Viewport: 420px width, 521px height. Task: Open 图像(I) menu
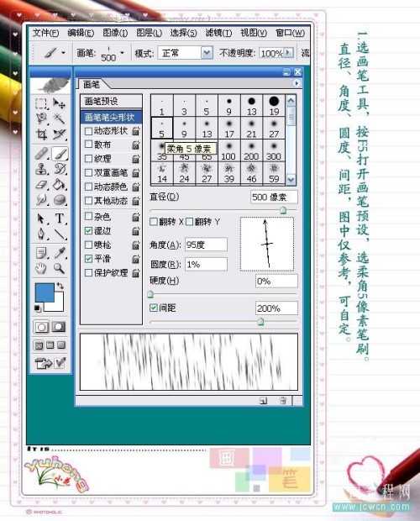point(115,33)
